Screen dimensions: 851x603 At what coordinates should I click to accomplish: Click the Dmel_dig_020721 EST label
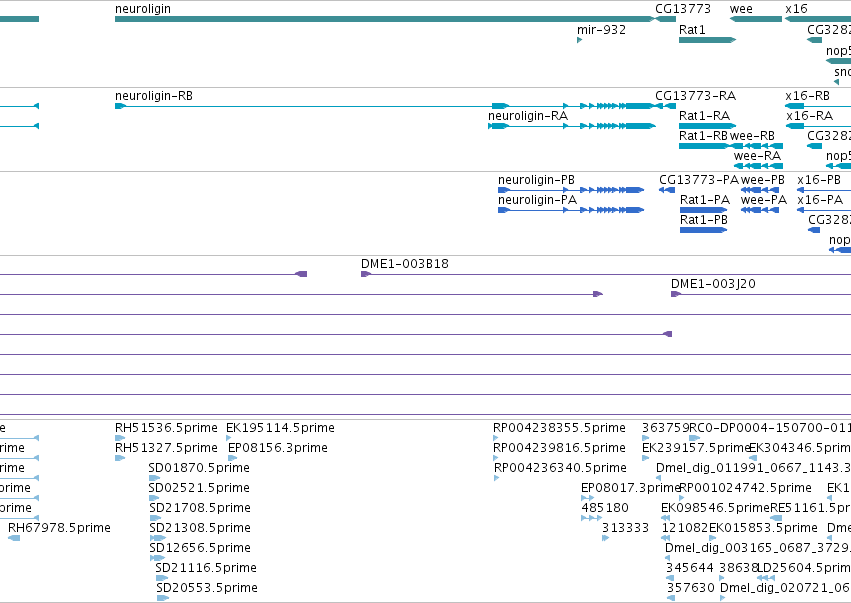point(785,588)
